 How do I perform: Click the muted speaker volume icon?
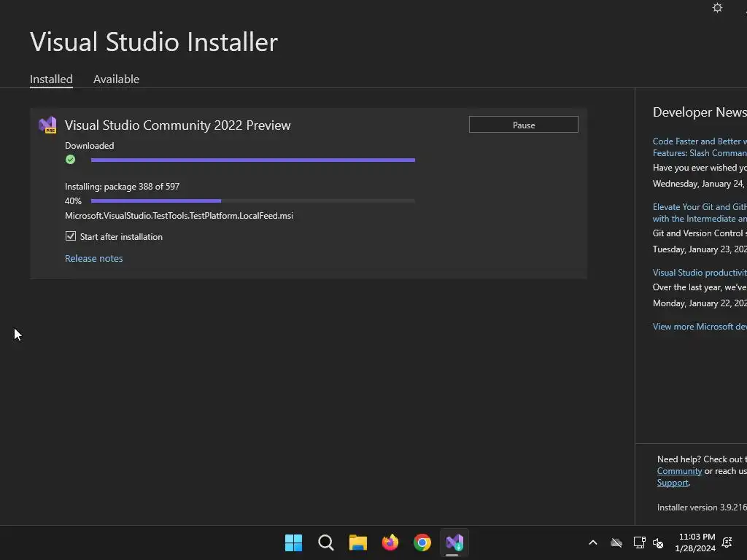point(658,542)
